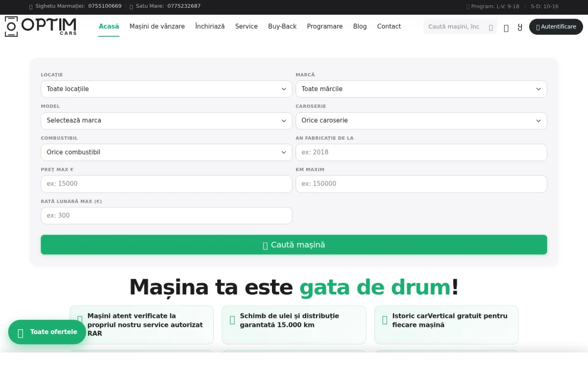The image size is (588, 388).
Task: Open the Programare menu item
Action: [325, 26]
